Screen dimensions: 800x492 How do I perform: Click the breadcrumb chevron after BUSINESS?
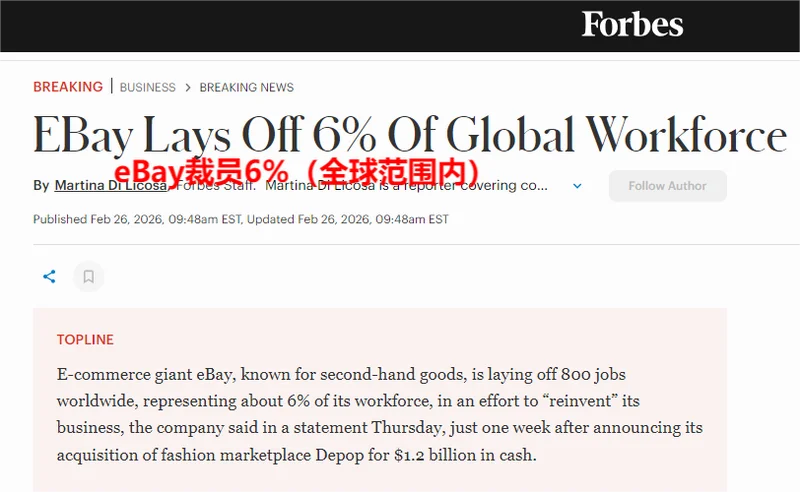[187, 88]
